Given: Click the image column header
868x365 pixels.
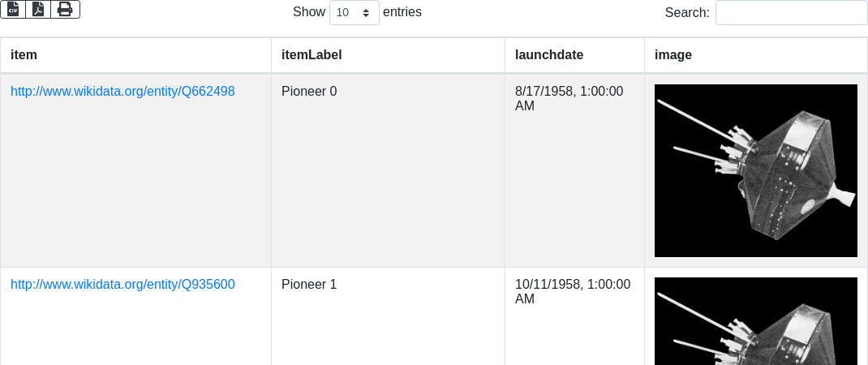Looking at the screenshot, I should point(672,54).
